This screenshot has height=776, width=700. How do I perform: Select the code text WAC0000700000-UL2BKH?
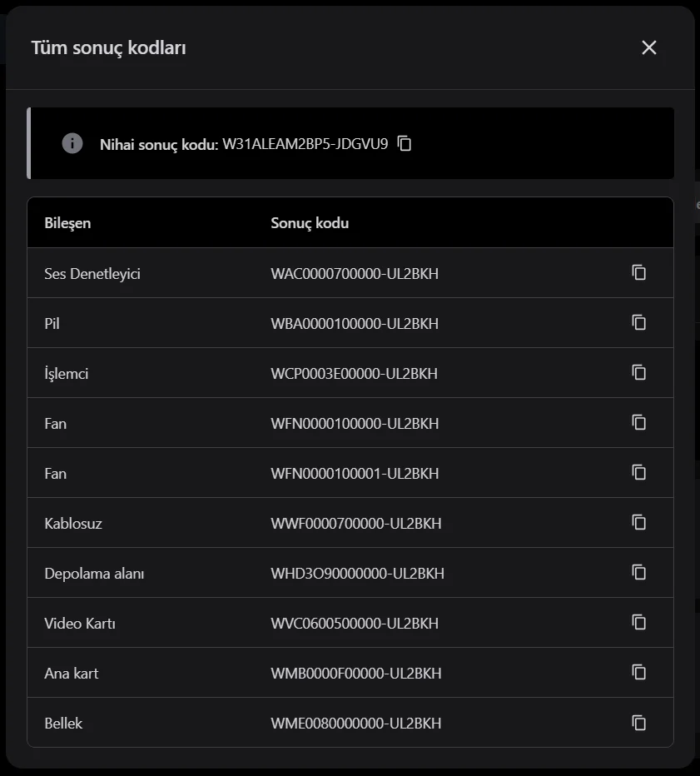point(355,273)
